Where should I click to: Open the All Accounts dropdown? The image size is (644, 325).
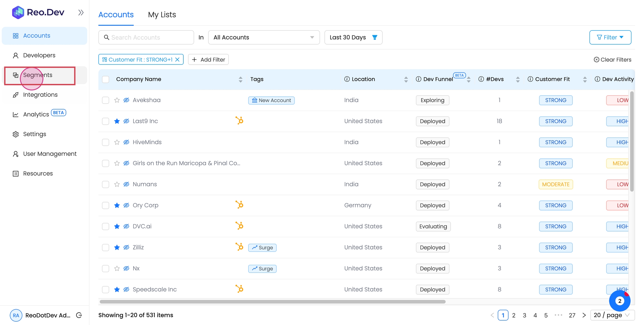(264, 38)
